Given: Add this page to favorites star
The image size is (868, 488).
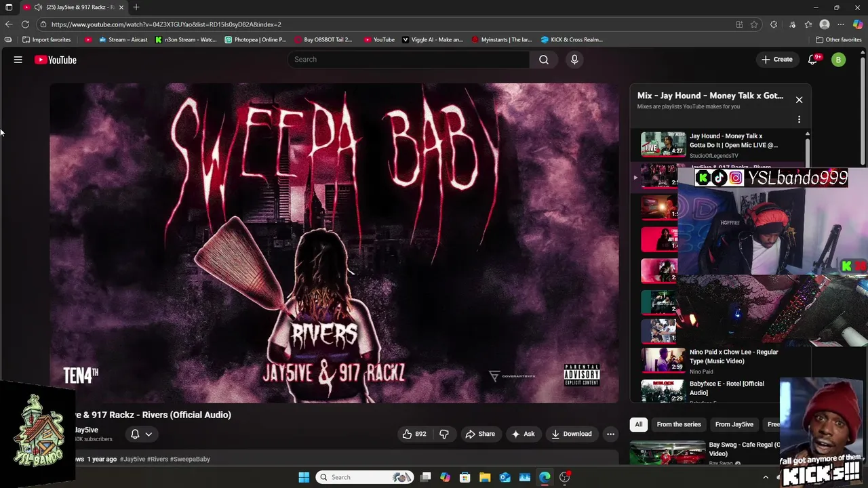Looking at the screenshot, I should 754,24.
